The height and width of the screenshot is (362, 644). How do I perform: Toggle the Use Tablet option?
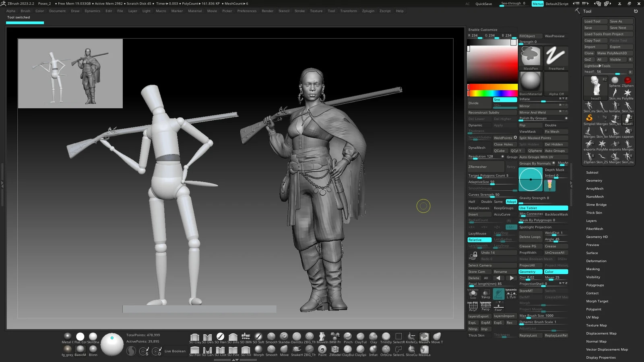543,208
